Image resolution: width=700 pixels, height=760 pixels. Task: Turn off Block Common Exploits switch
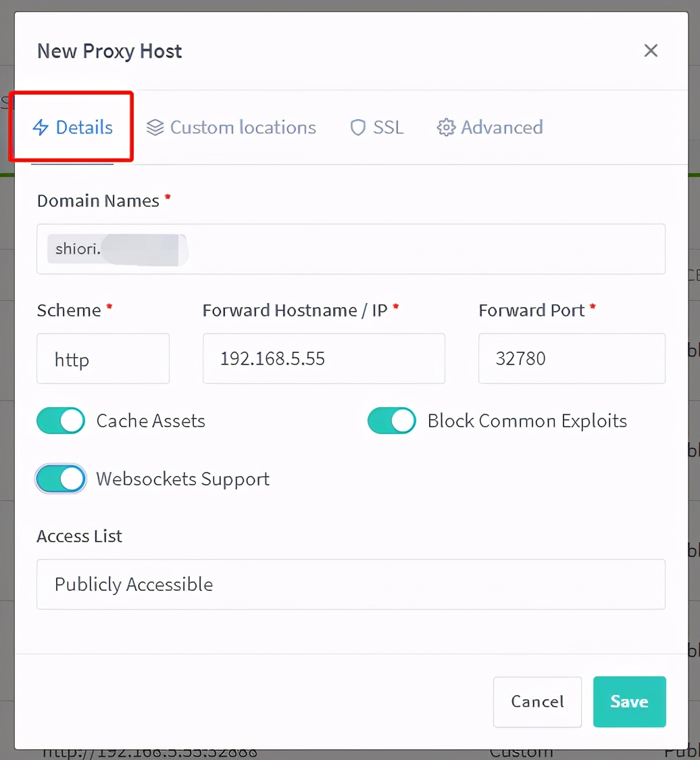point(392,421)
